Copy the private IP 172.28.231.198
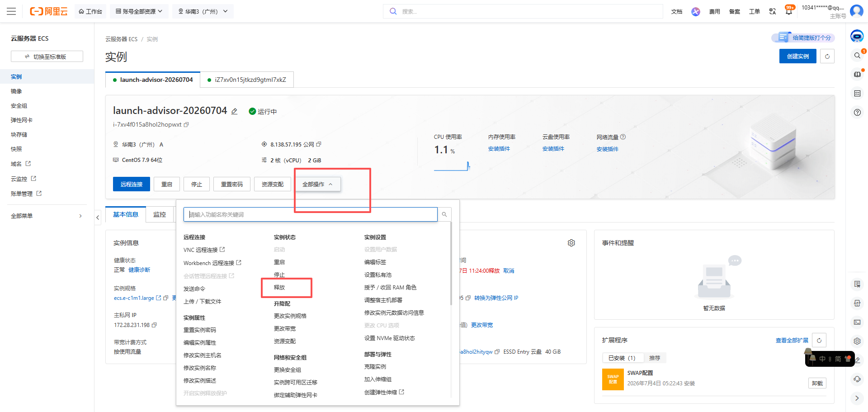 (154, 325)
